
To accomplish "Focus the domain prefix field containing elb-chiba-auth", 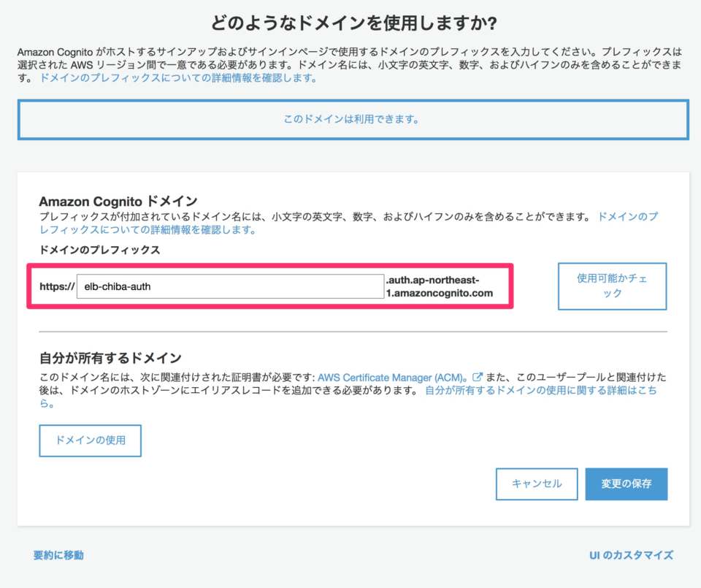I will point(230,286).
